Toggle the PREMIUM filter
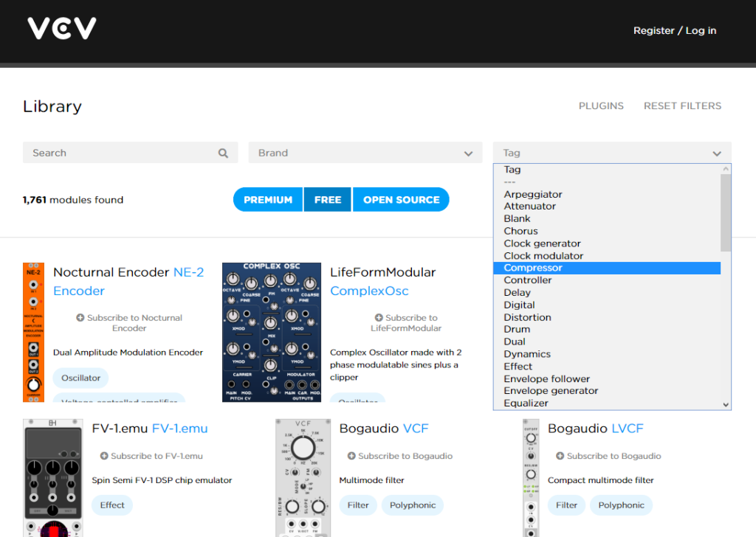This screenshot has height=537, width=756. click(268, 200)
